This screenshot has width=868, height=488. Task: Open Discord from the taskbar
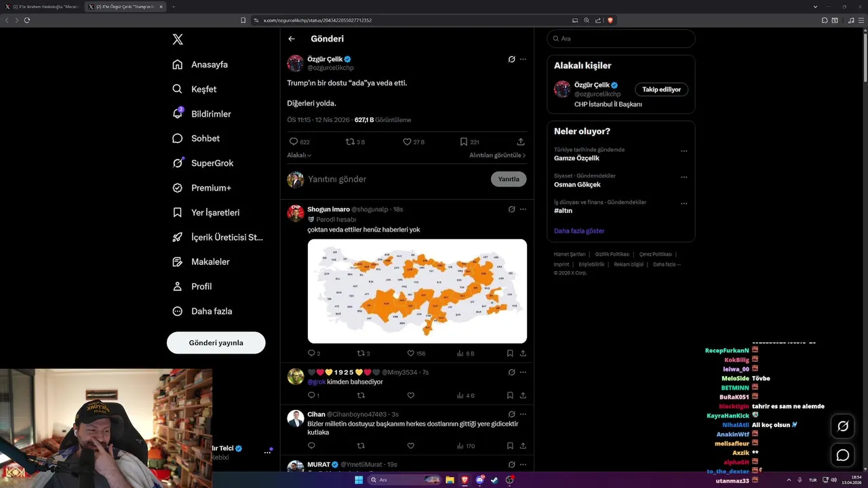(480, 480)
